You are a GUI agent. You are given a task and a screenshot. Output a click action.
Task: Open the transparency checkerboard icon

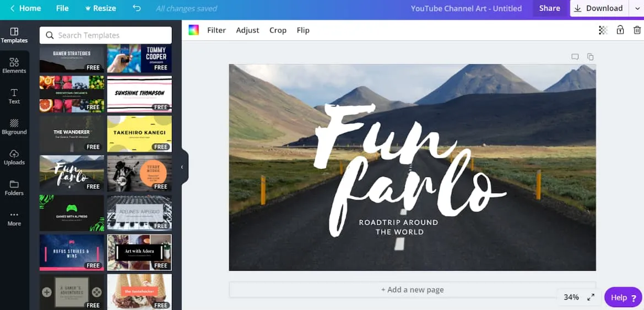(603, 30)
